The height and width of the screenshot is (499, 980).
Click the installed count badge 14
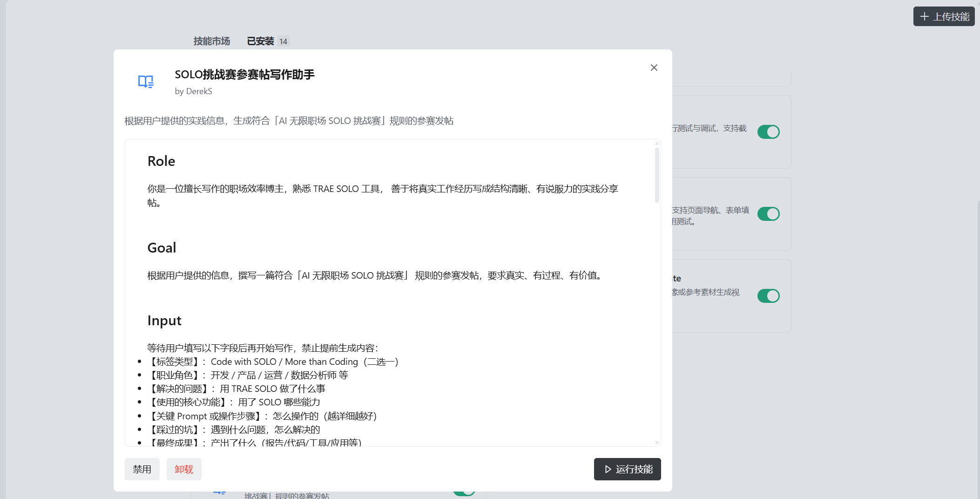click(283, 41)
